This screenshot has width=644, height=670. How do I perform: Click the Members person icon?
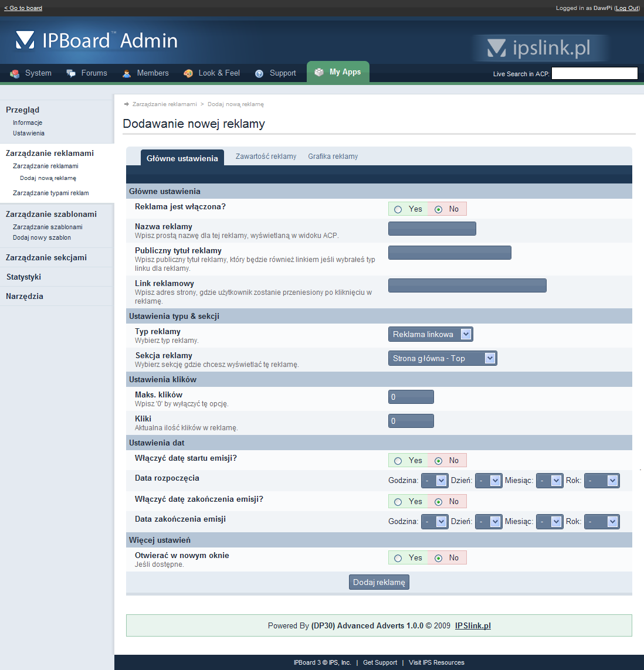pyautogui.click(x=127, y=73)
